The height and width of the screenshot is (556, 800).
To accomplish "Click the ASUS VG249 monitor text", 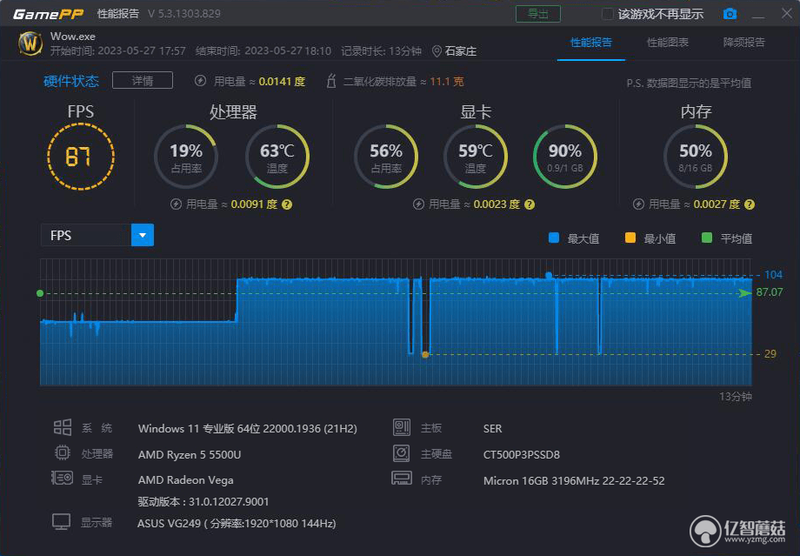I will (x=237, y=523).
